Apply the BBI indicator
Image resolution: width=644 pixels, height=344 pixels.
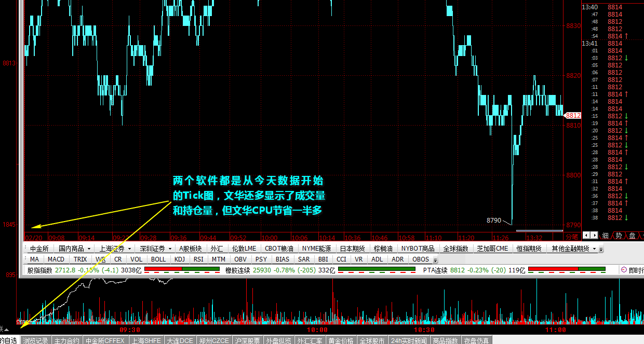tap(324, 259)
